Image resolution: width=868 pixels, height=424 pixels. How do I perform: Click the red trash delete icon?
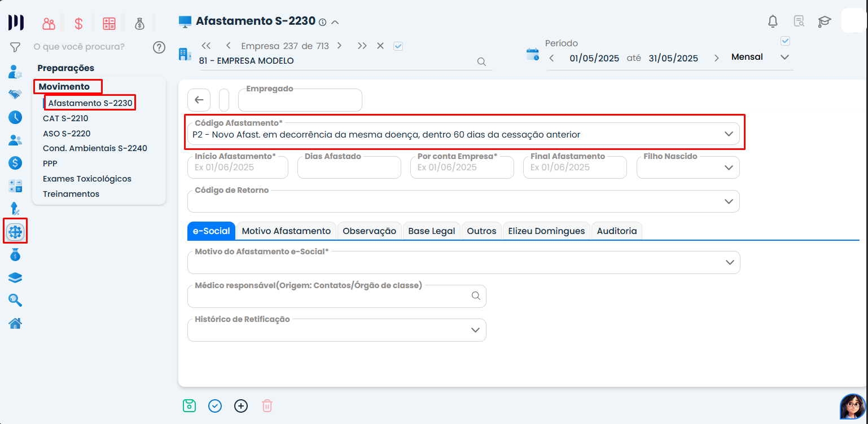(267, 406)
